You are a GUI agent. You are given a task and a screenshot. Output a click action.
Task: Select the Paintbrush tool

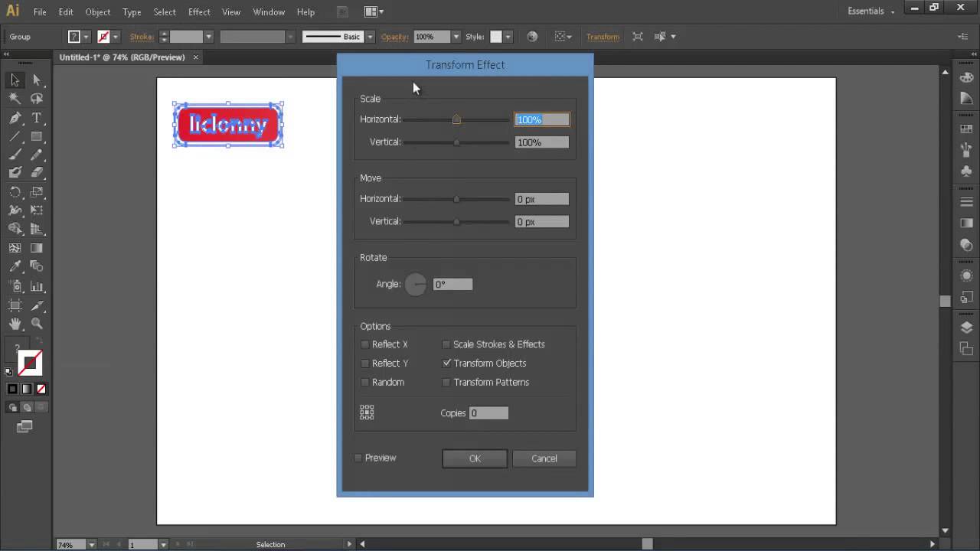point(15,155)
